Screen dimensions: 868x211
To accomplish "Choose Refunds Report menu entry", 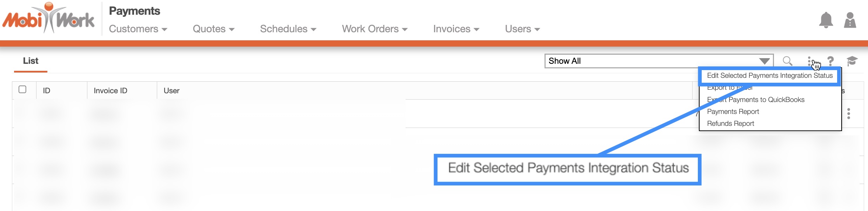I will [x=730, y=124].
